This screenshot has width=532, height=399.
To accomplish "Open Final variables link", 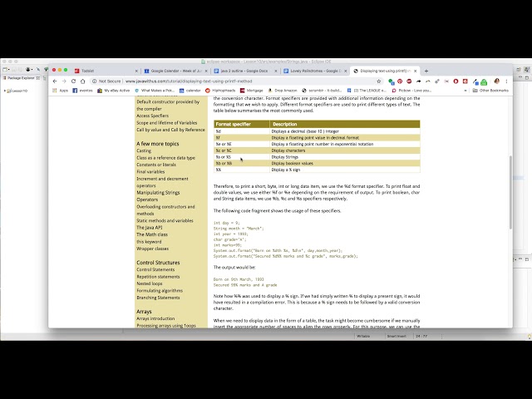I will [x=150, y=172].
